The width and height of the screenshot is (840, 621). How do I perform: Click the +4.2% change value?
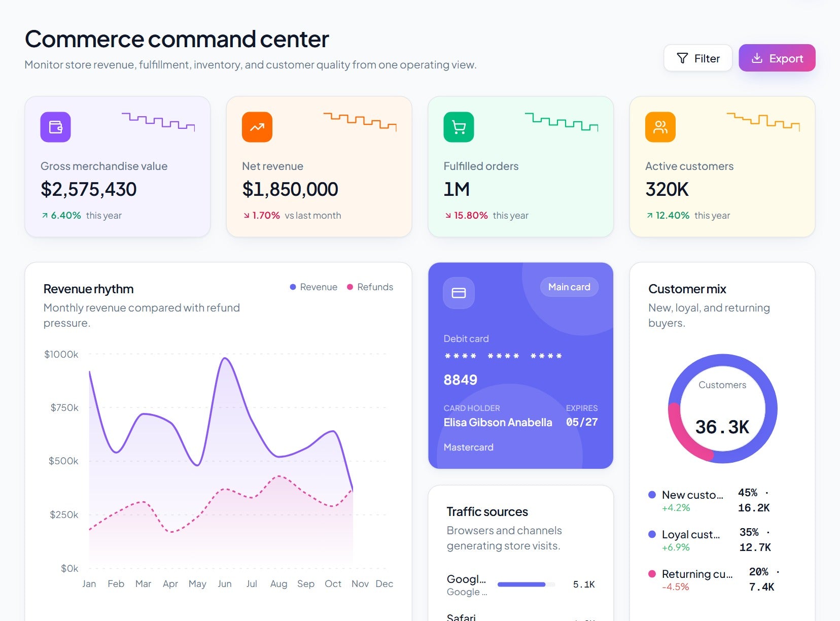pyautogui.click(x=676, y=508)
